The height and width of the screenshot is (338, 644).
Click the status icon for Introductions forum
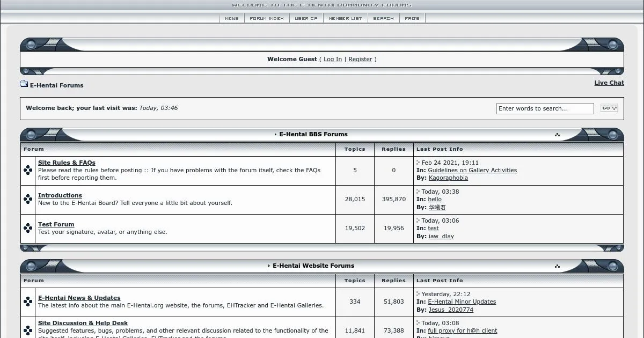click(x=28, y=200)
